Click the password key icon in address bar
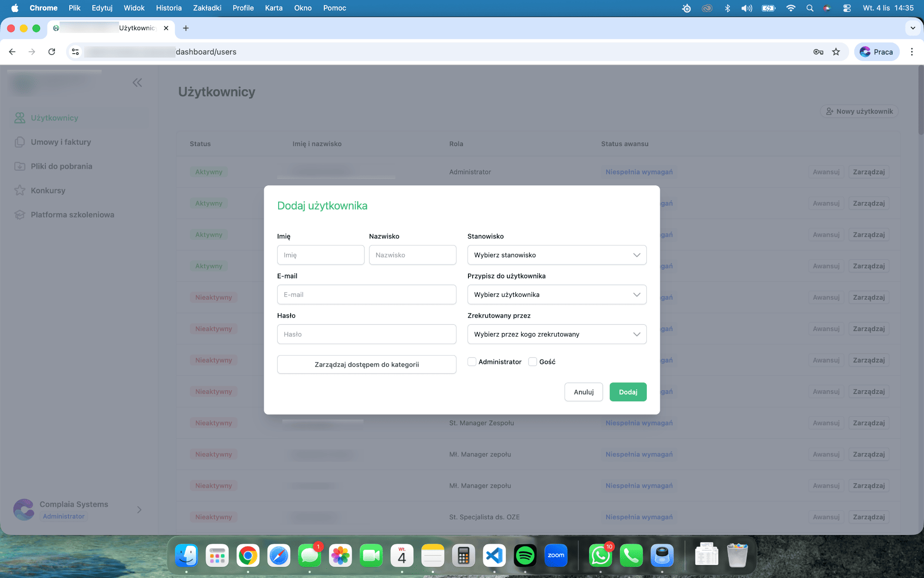Image resolution: width=924 pixels, height=578 pixels. (818, 52)
